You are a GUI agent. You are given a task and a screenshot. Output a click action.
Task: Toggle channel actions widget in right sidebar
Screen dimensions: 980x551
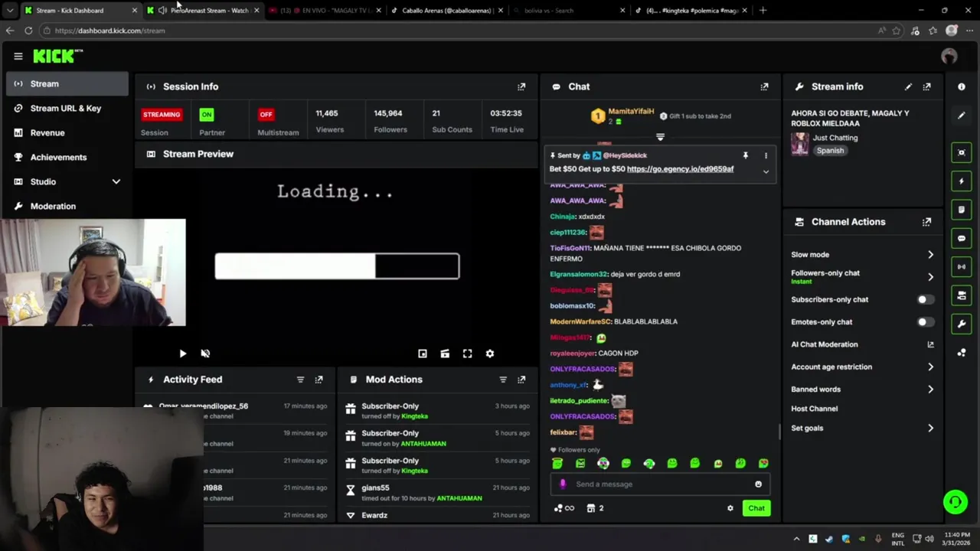tap(962, 295)
